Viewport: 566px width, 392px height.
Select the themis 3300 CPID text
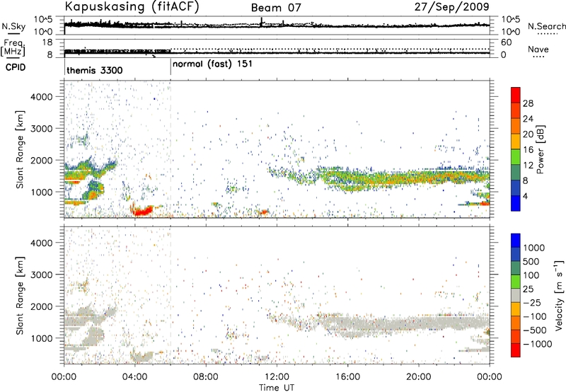coord(95,70)
